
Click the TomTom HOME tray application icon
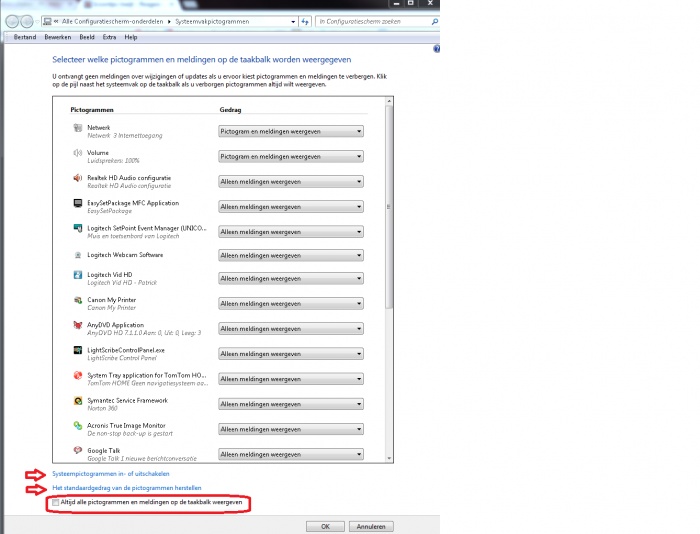[78, 375]
